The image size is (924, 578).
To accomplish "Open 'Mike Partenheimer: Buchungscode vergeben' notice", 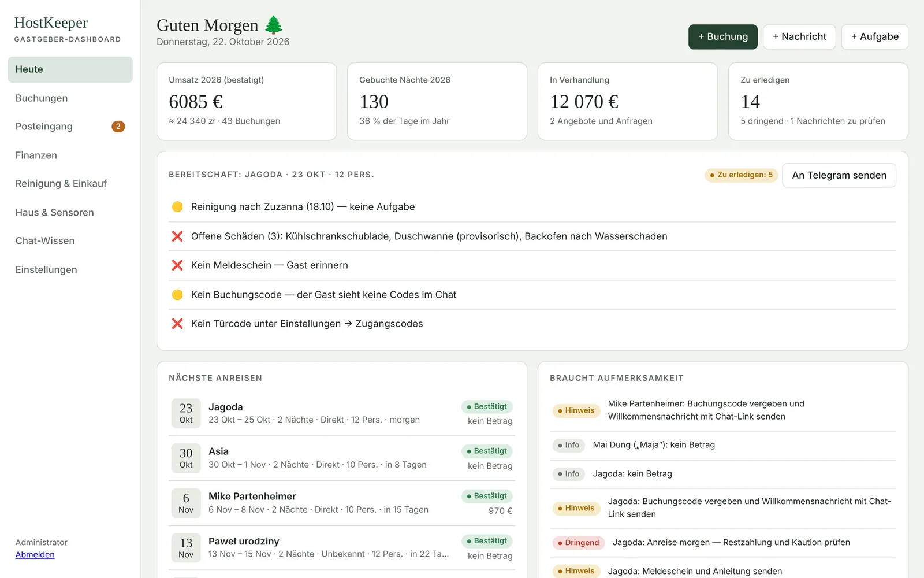I will (x=706, y=410).
